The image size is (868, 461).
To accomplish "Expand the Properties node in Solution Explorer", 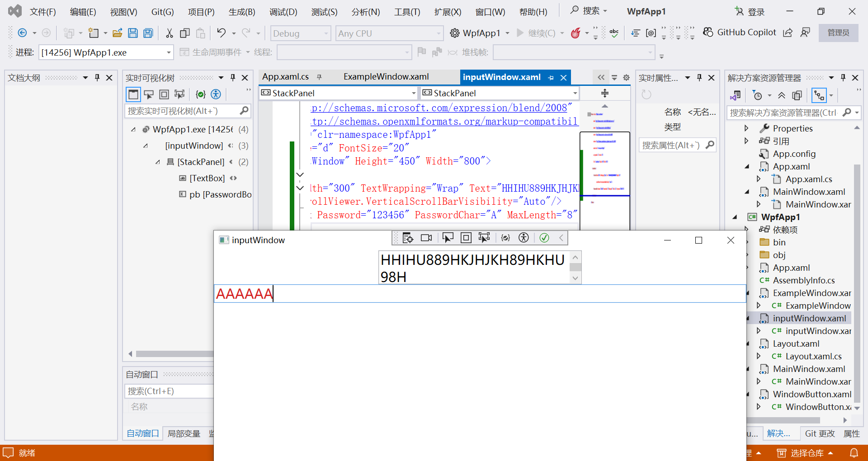I will tap(746, 128).
